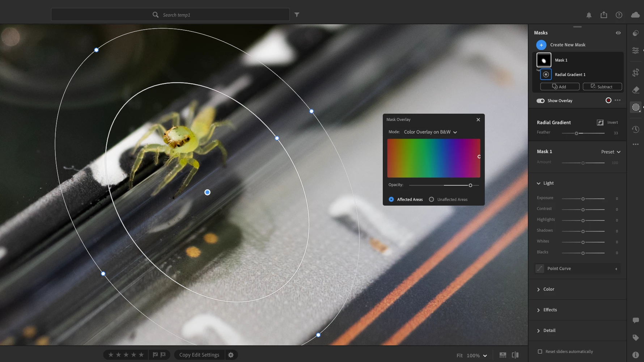The image size is (644, 362).
Task: Expand the Effects section
Action: 538,310
